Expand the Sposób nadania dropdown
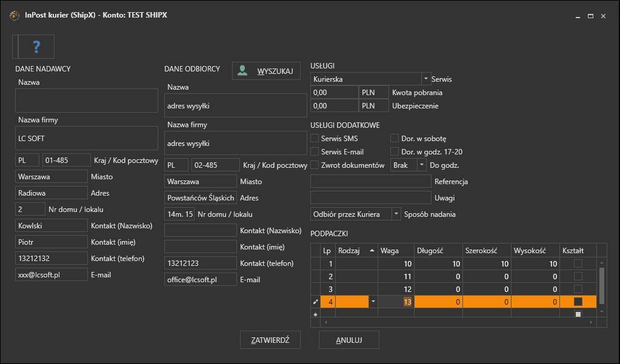 396,214
